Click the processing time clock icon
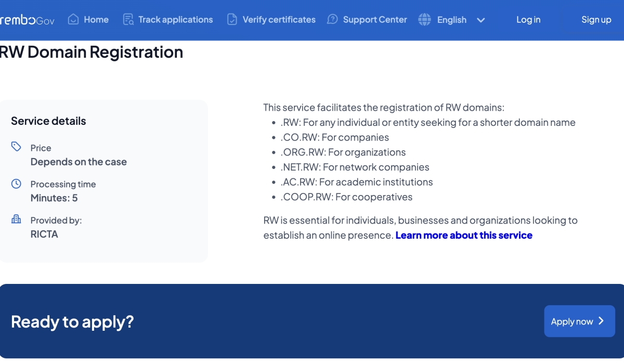 tap(16, 184)
